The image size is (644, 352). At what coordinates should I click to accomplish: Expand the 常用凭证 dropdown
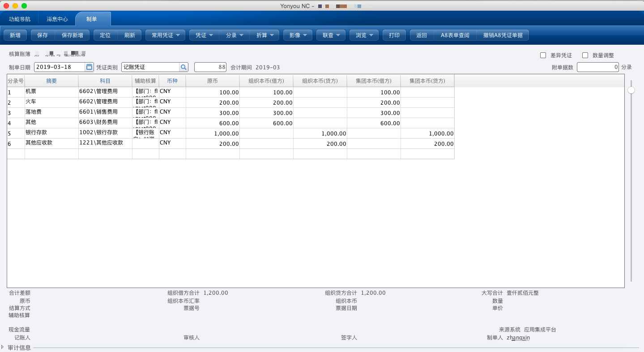tap(165, 35)
